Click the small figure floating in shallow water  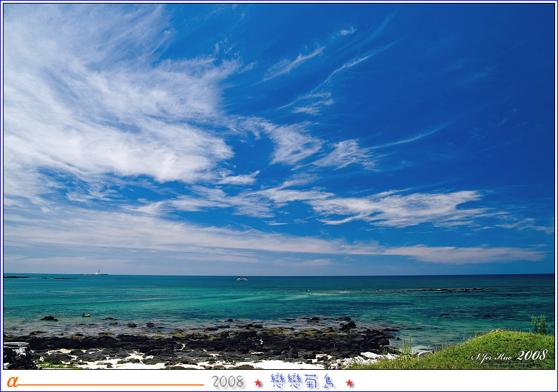pyautogui.click(x=86, y=314)
